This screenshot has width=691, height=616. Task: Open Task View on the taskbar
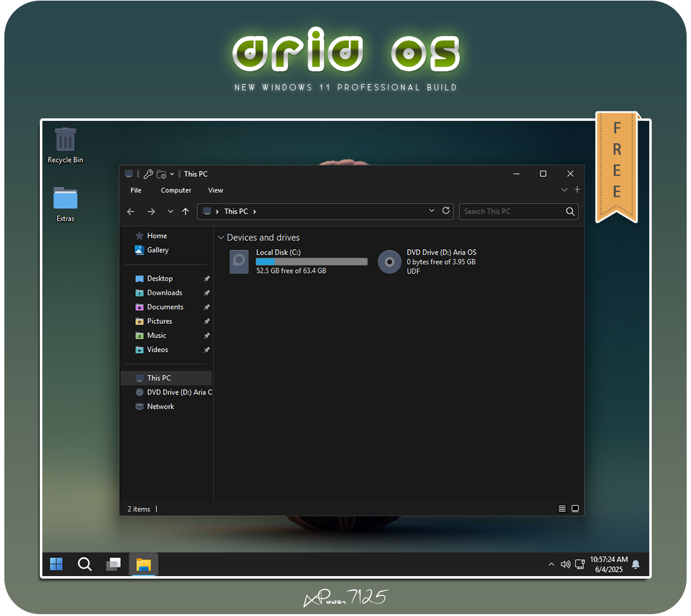(x=114, y=564)
